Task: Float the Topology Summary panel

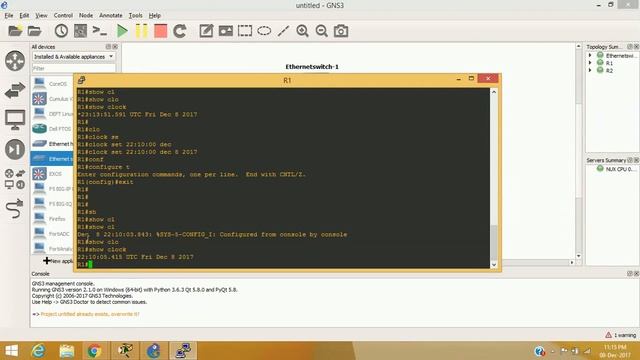Action: [x=630, y=47]
